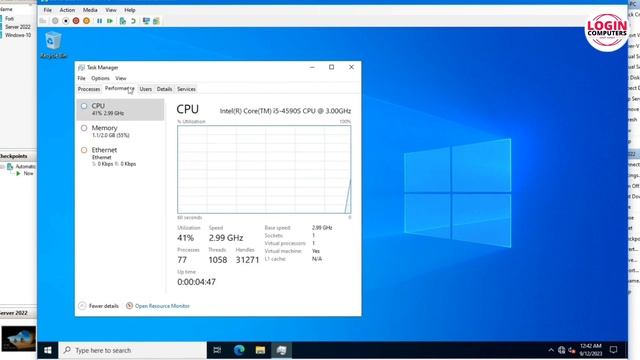Image resolution: width=640 pixels, height=360 pixels.
Task: Open Resource Monitor link
Action: pyautogui.click(x=162, y=306)
